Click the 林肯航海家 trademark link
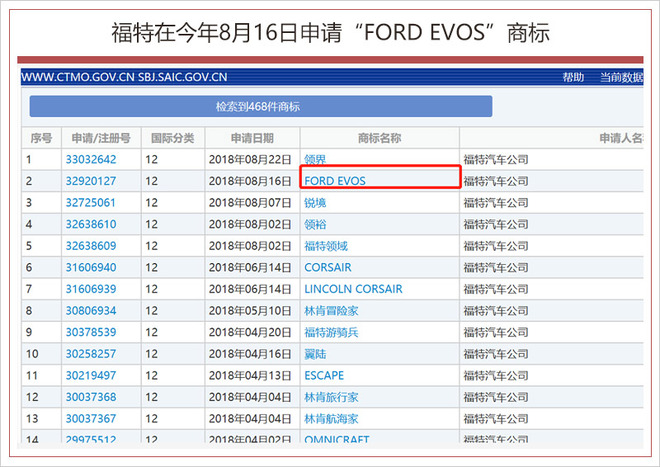The height and width of the screenshot is (467, 660). pos(331,419)
